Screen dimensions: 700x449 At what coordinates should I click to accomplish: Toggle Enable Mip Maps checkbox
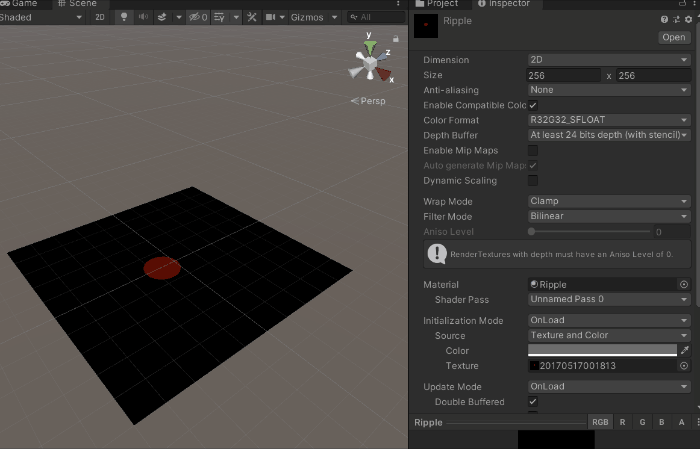pyautogui.click(x=533, y=150)
